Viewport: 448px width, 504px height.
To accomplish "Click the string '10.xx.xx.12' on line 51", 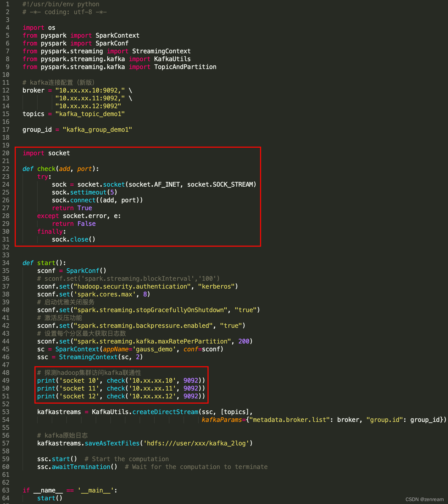I will click(152, 396).
